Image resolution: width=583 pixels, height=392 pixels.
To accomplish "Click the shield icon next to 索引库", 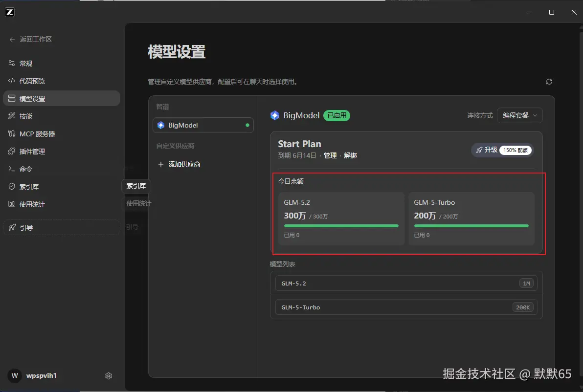I will point(12,187).
